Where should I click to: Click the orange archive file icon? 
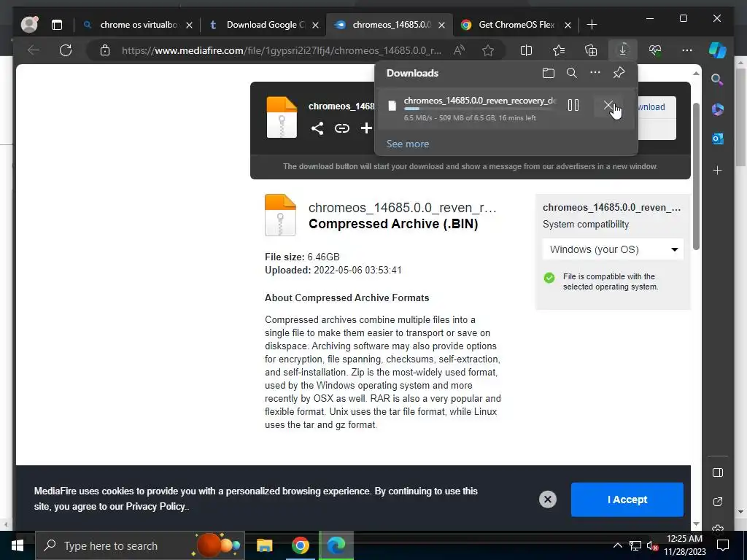coord(280,215)
